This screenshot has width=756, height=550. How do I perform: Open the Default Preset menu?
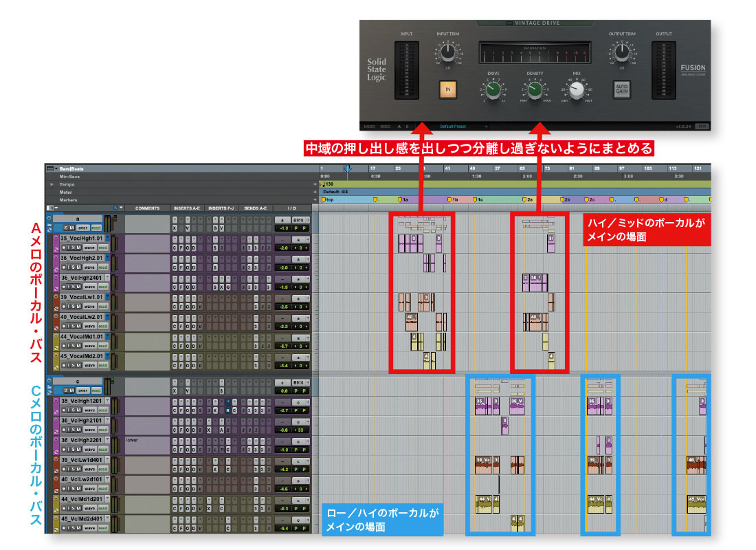pyautogui.click(x=453, y=126)
